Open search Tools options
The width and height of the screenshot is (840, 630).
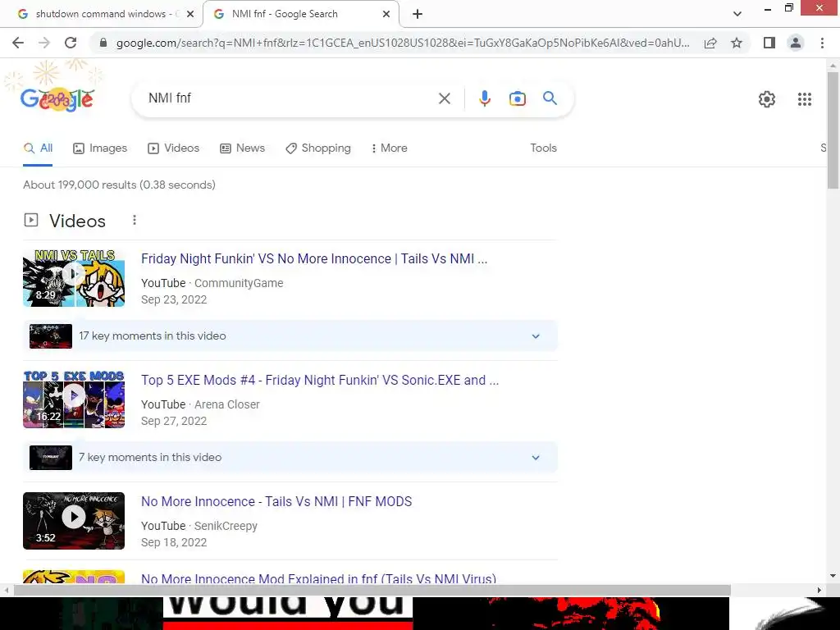543,148
